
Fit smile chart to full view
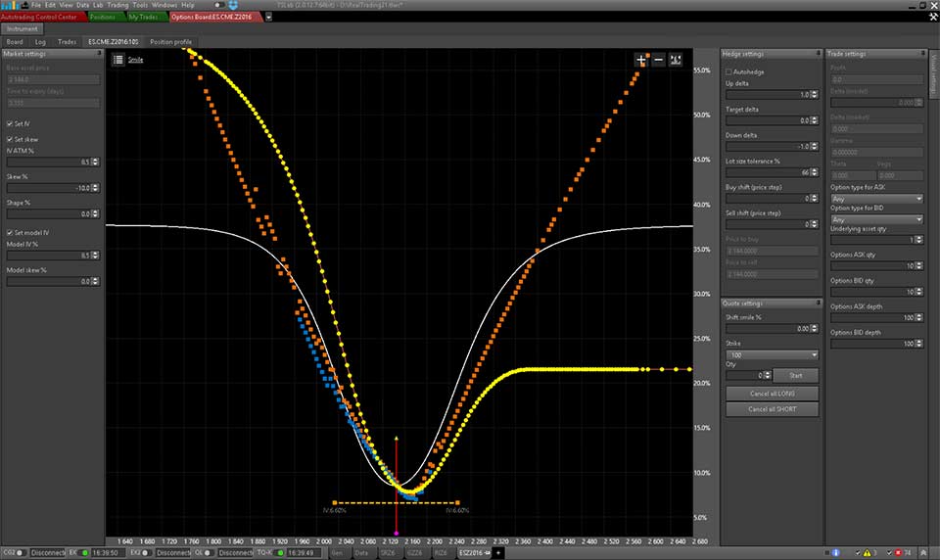coord(676,60)
